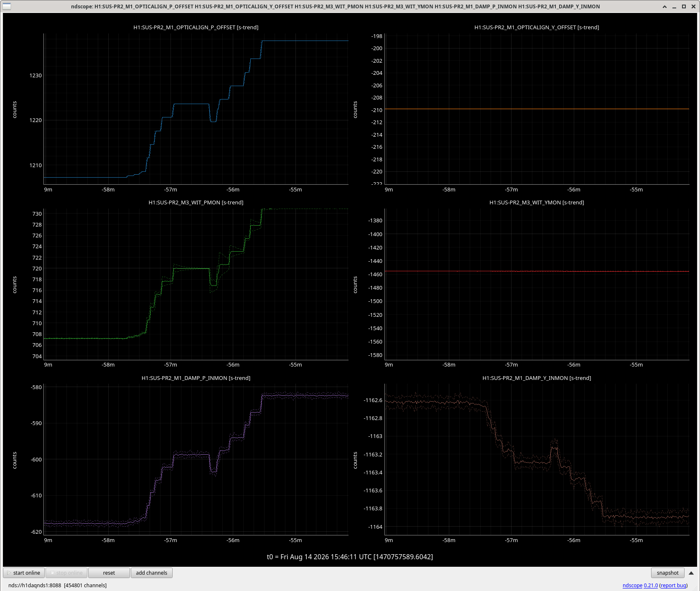Select the H1:SUS-PR2_M1_OPTICALIGN_P_OFFSET plot title
The width and height of the screenshot is (700, 591).
click(196, 27)
